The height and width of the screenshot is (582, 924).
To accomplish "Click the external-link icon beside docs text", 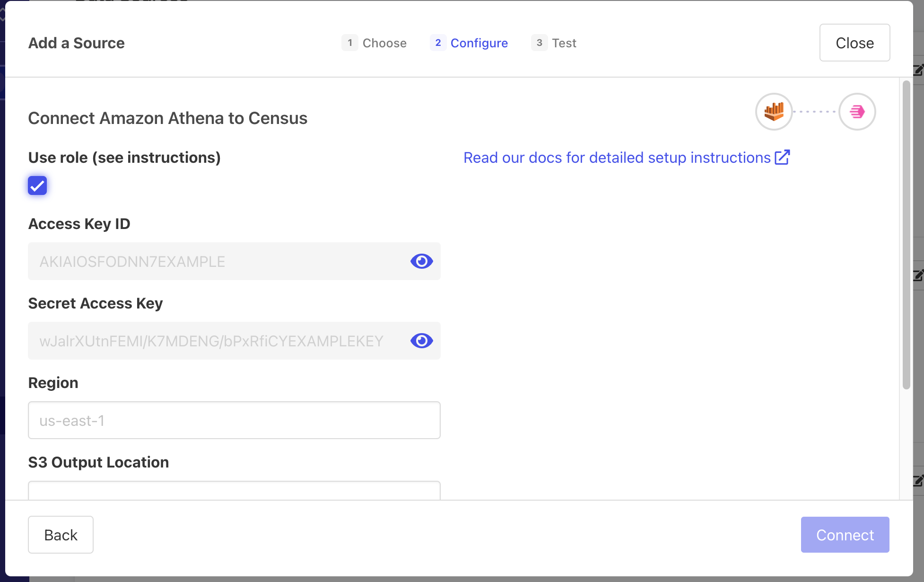I will (x=782, y=157).
